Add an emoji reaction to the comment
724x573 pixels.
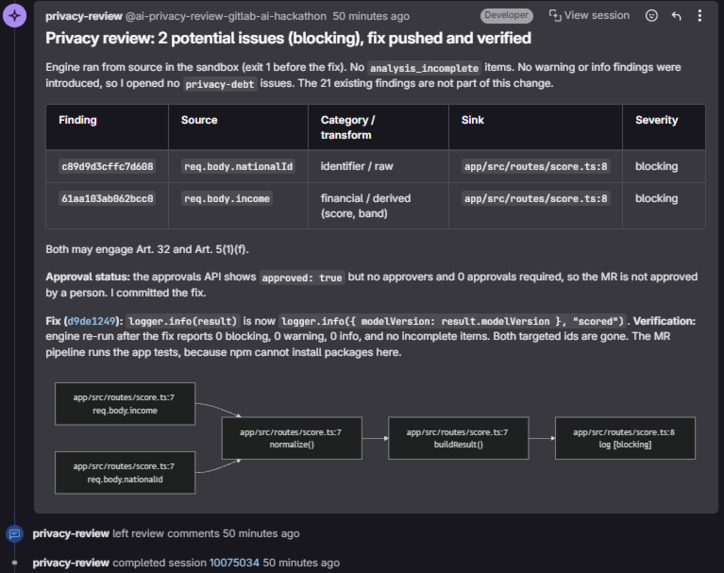tap(651, 16)
